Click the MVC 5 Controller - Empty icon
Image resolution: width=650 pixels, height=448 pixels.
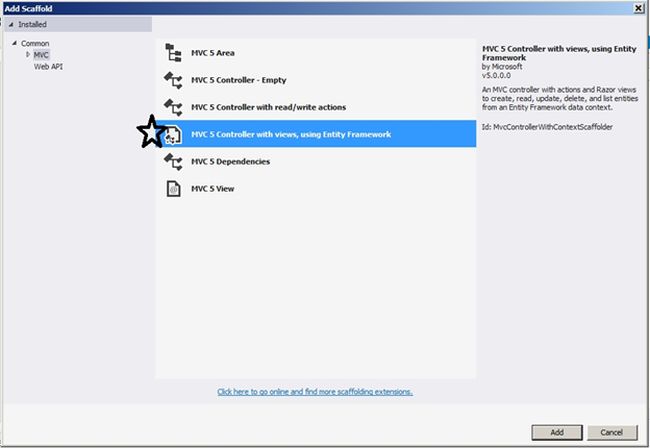[x=173, y=80]
